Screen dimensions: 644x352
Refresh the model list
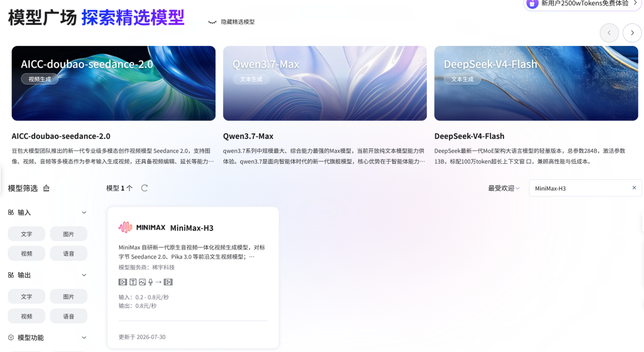tap(144, 188)
